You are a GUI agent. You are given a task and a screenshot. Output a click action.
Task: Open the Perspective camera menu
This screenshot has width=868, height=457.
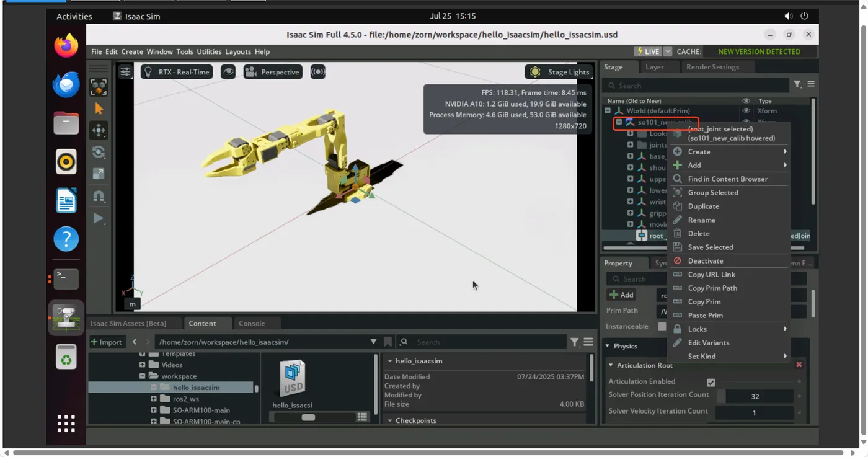coord(273,72)
